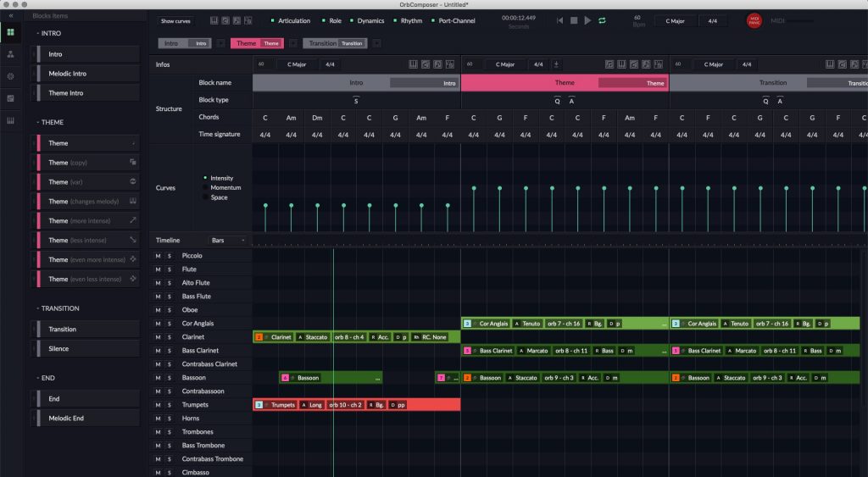Image resolution: width=868 pixels, height=477 pixels.
Task: Click small button after Transition block tab
Action: [376, 43]
